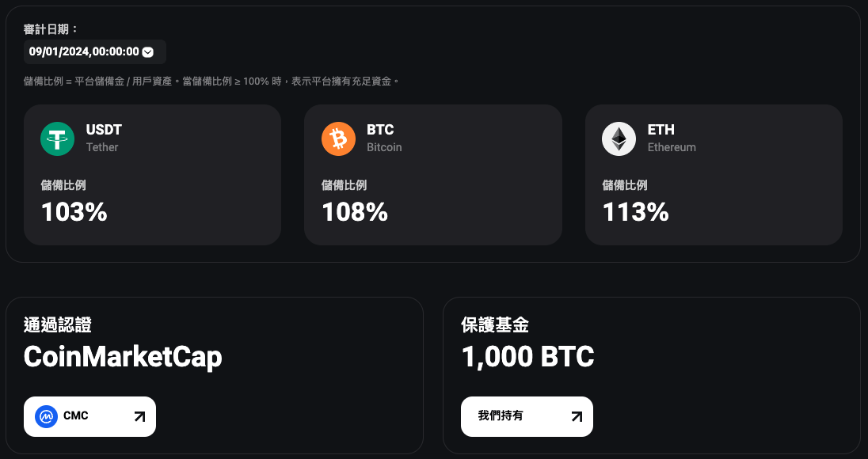Select the BTC reserve ratio card

coord(433,175)
